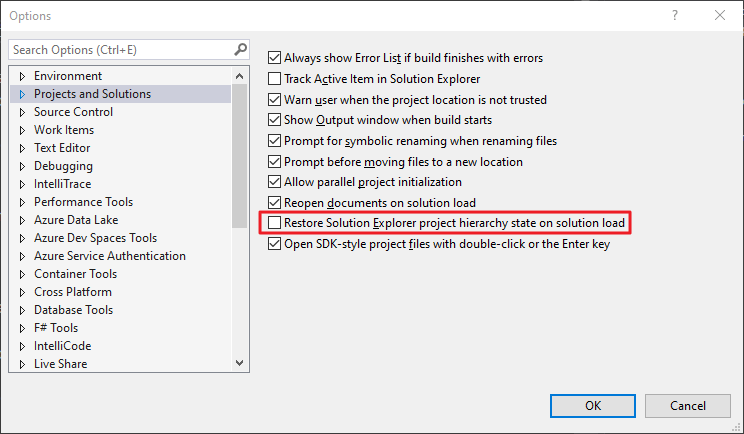Expand the Debugging options node
744x434 pixels.
pos(21,166)
